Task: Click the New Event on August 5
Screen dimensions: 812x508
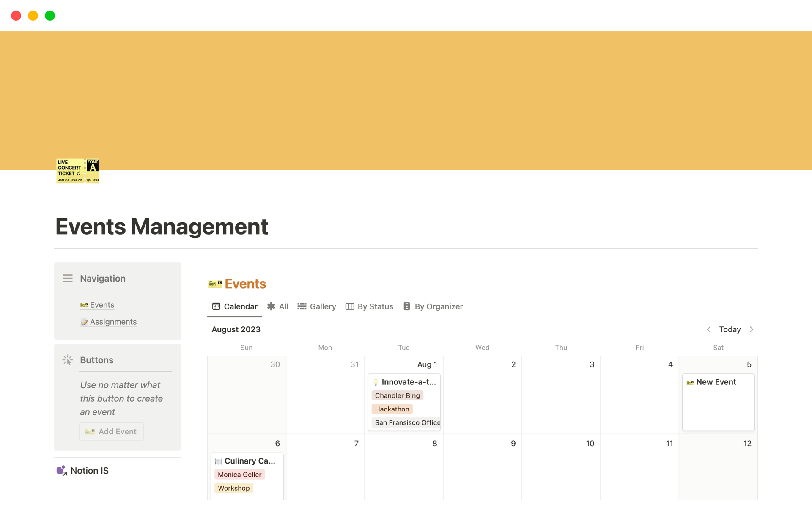Action: click(x=715, y=381)
